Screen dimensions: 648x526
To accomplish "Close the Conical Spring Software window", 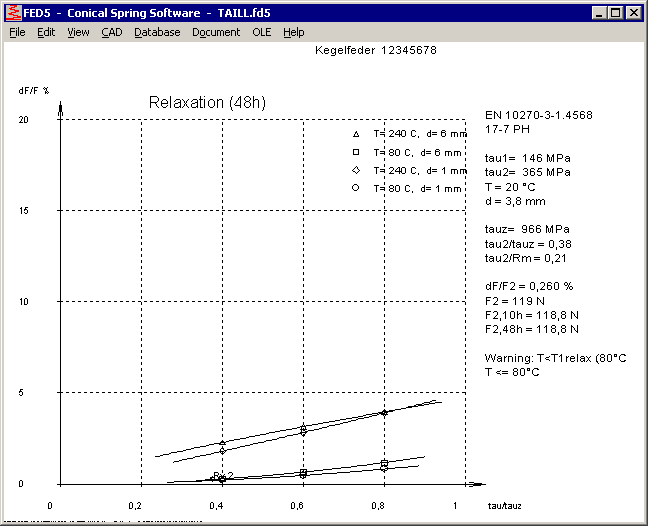I will click(633, 13).
